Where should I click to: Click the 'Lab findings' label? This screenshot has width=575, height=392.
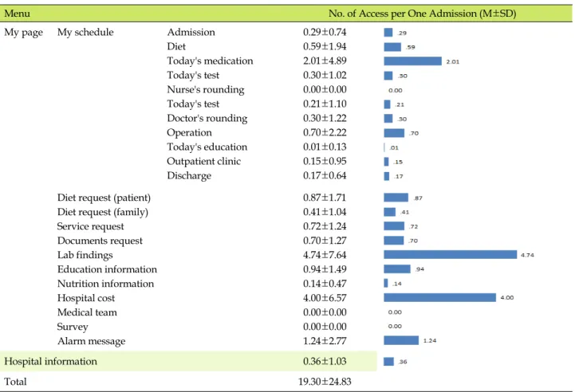pyautogui.click(x=85, y=255)
